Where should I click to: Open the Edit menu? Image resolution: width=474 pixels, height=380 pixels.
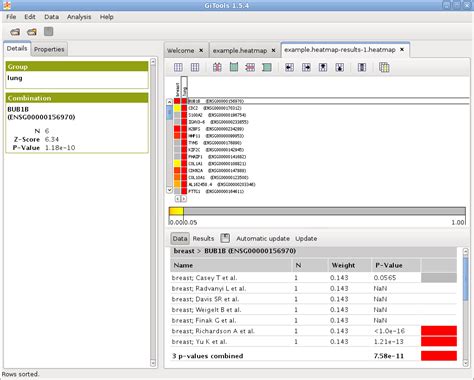(30, 17)
